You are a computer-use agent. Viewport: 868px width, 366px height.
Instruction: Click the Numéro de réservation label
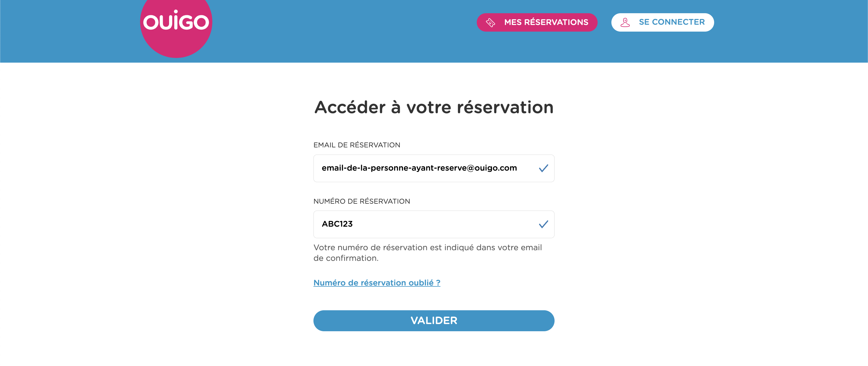(x=362, y=201)
